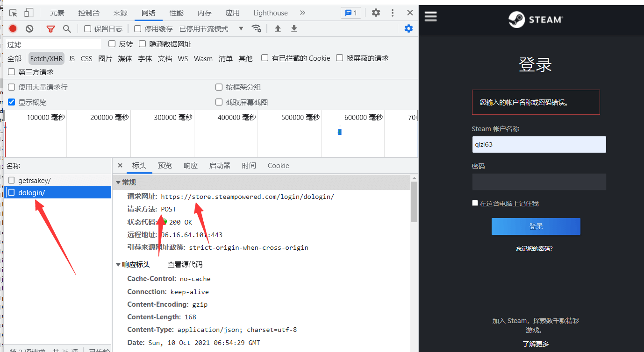
Task: Switch to the 控制台 tab
Action: [x=88, y=13]
